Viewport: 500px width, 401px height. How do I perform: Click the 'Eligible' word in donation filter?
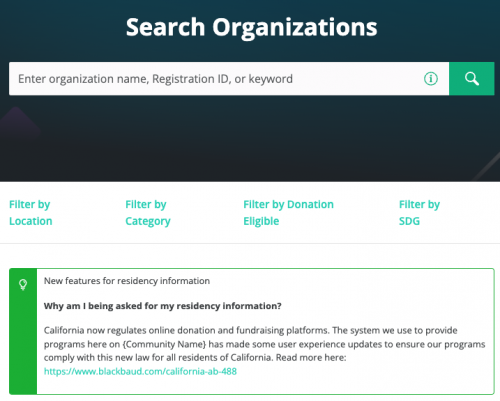261,221
